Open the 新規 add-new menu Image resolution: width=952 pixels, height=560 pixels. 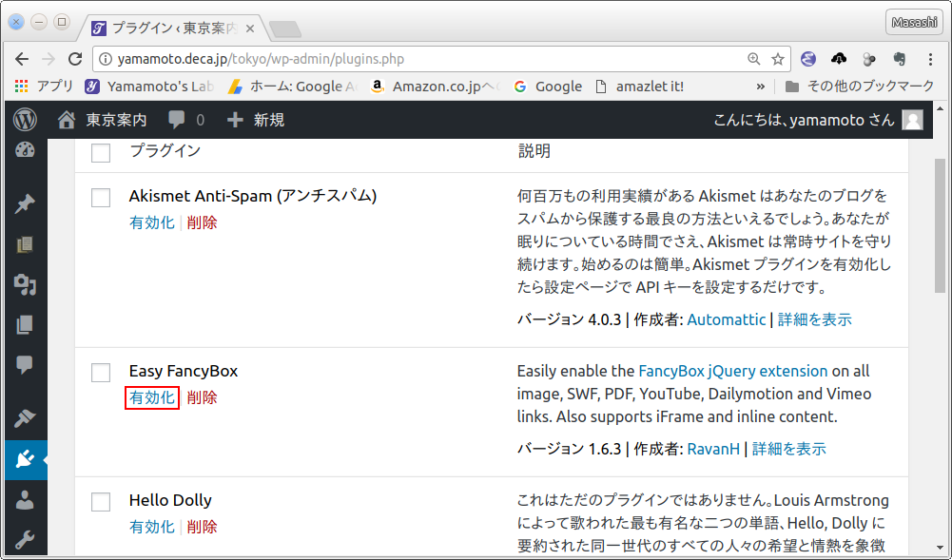(x=256, y=120)
